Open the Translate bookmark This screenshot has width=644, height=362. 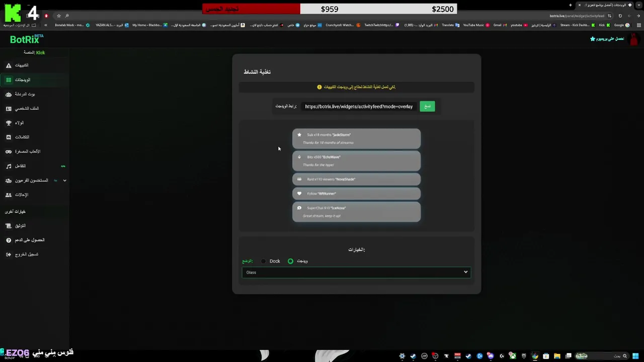coord(450,25)
